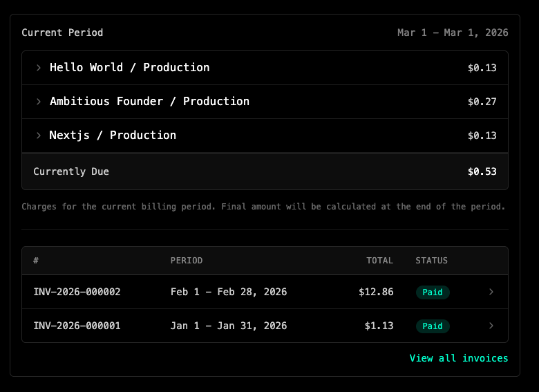Viewport: 539px width, 392px height.
Task: Expand the Nextjs / Production chevron
Action: coord(39,136)
